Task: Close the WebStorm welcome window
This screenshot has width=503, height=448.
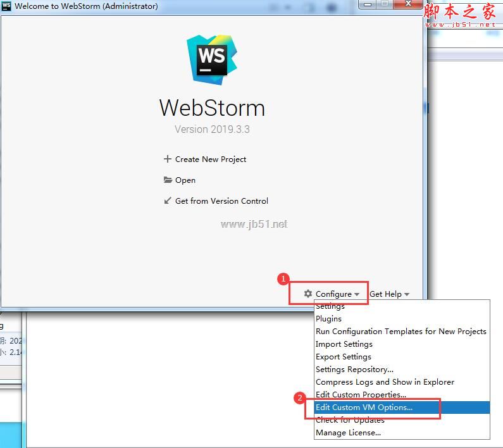Action: pos(408,4)
